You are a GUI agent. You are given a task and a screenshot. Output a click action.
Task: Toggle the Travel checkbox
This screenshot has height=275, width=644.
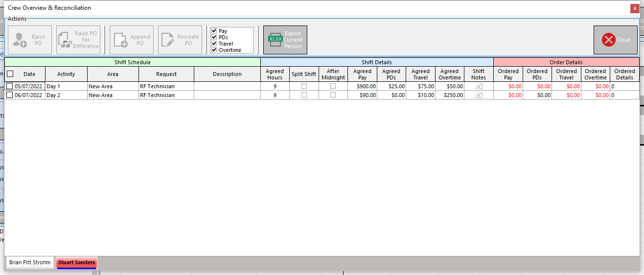coord(214,44)
